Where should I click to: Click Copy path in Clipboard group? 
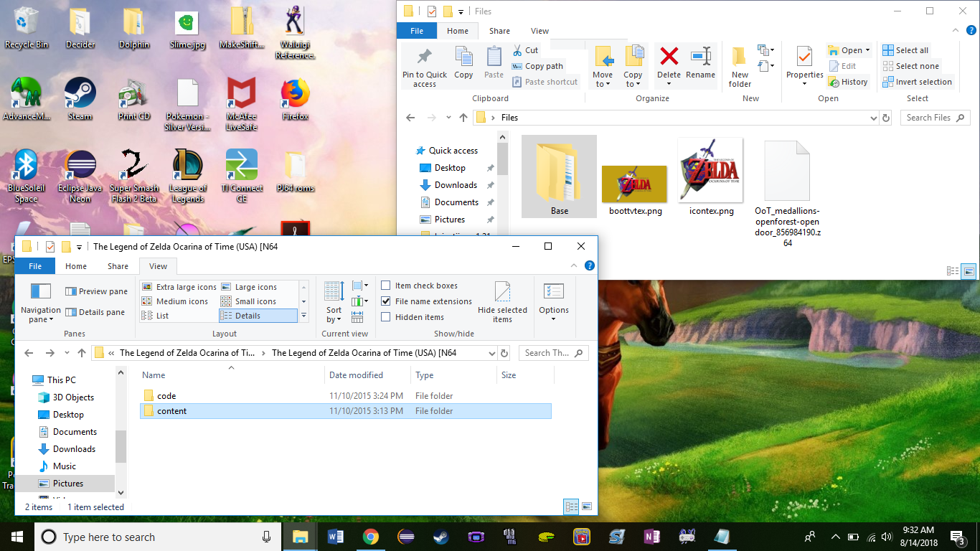tap(537, 66)
